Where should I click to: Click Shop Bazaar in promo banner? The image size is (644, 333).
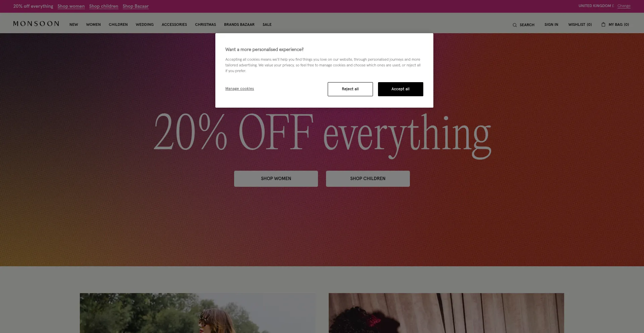(136, 6)
